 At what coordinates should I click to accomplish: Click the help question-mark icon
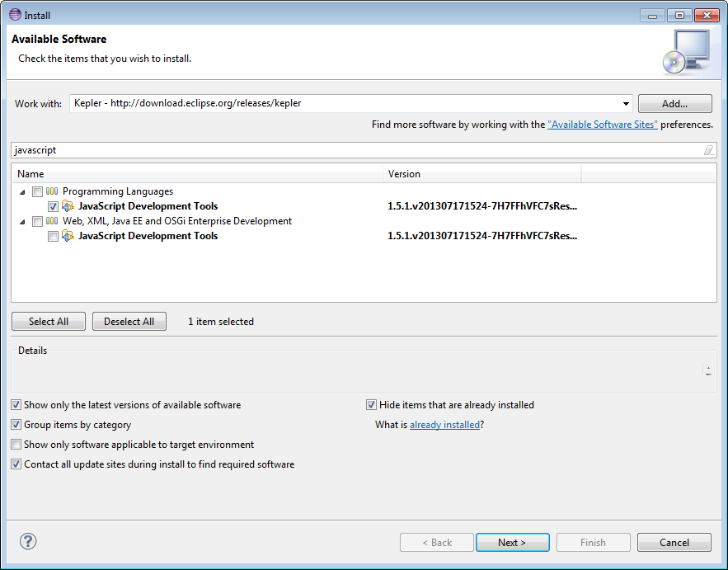[27, 541]
